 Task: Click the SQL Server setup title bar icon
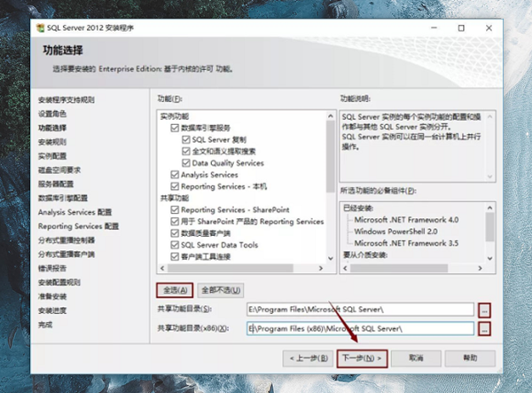coord(40,27)
